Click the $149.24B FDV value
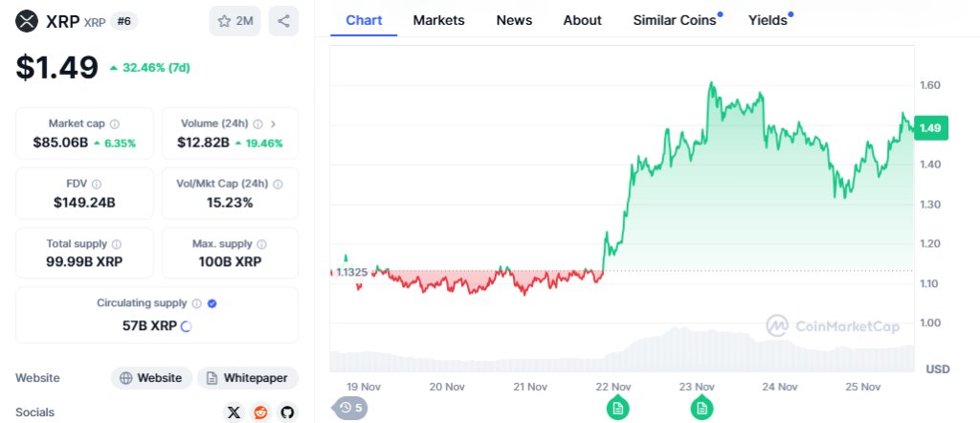Viewport: 980px width, 423px height. click(84, 203)
